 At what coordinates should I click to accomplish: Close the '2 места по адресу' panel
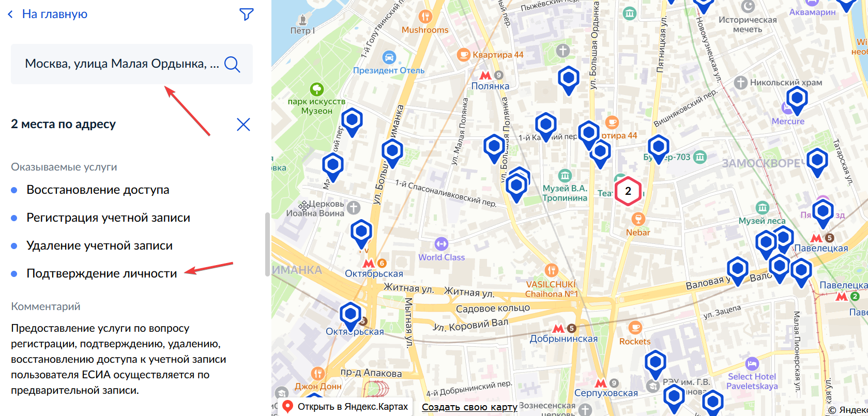(243, 125)
